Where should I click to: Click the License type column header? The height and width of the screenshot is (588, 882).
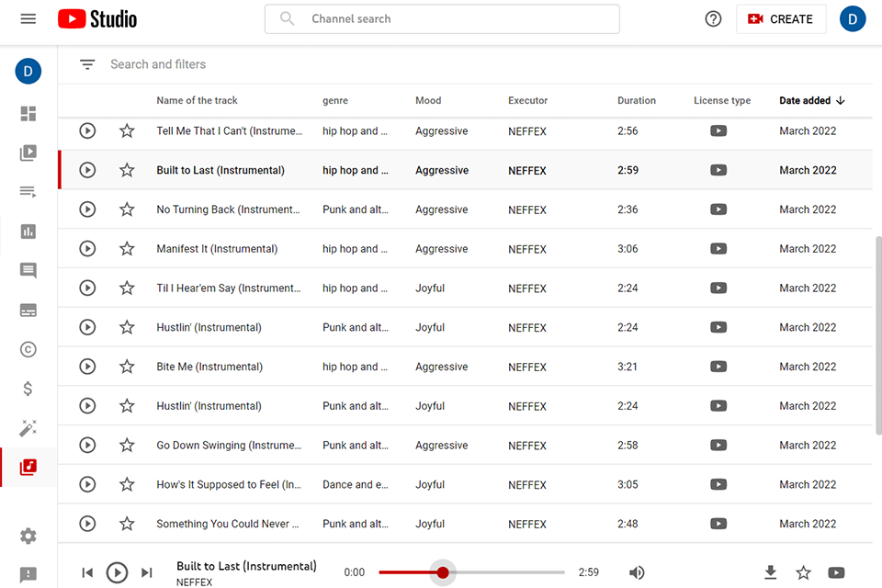coord(722,101)
